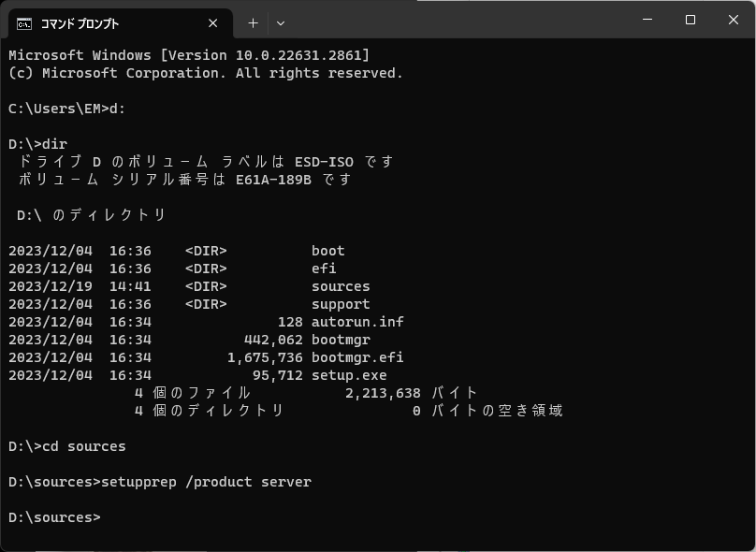Viewport: 756px width, 552px height.
Task: Click the 2,213,638 total bytes value
Action: coord(383,393)
